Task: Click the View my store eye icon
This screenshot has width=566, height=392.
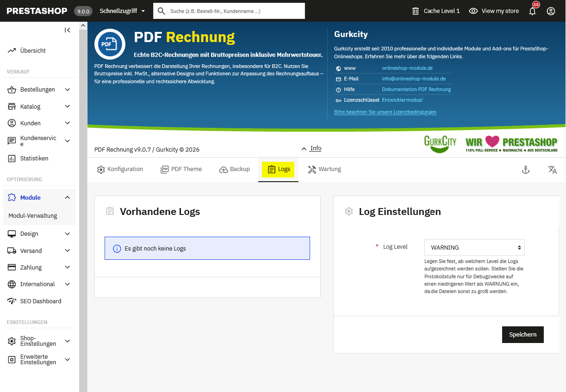Action: click(473, 11)
